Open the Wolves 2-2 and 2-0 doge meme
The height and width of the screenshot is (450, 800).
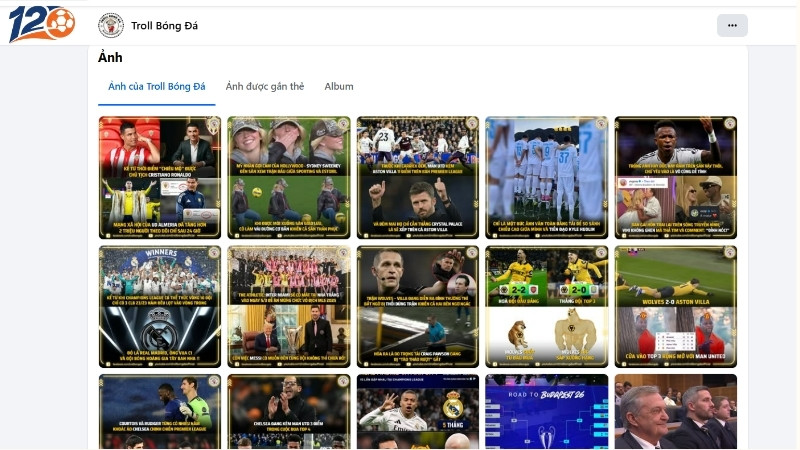(x=547, y=307)
